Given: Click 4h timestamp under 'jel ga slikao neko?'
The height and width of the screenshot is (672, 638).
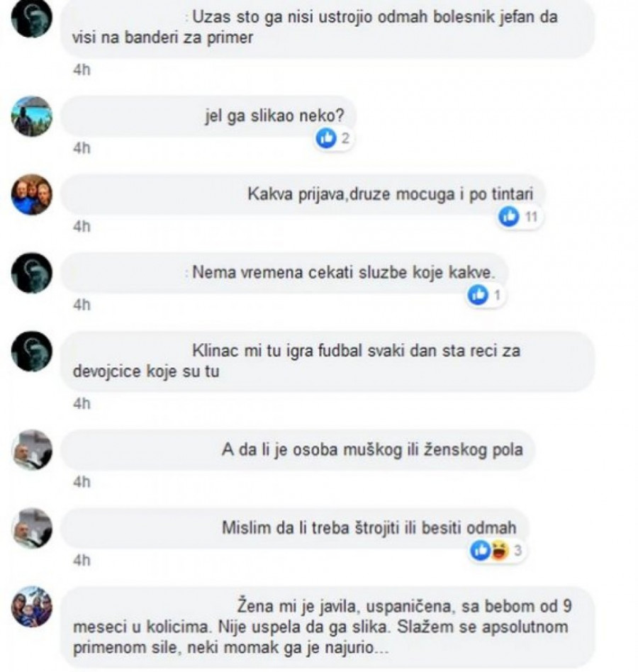Looking at the screenshot, I should pos(82,148).
